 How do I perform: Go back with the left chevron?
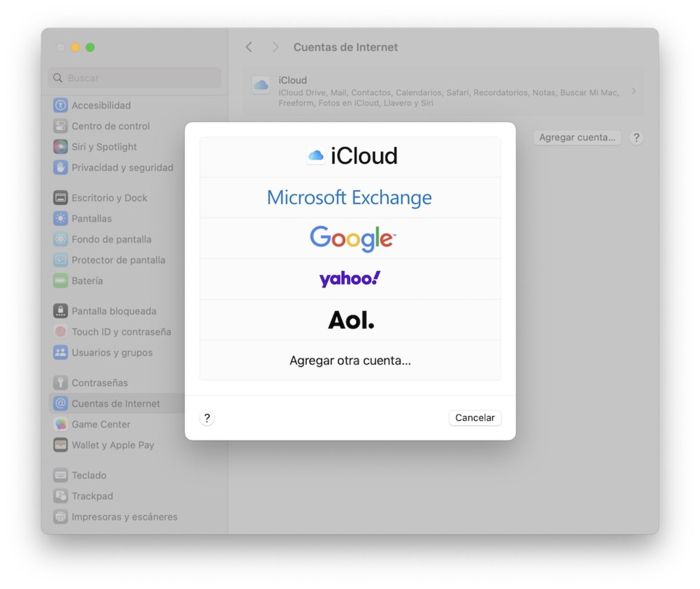[249, 47]
